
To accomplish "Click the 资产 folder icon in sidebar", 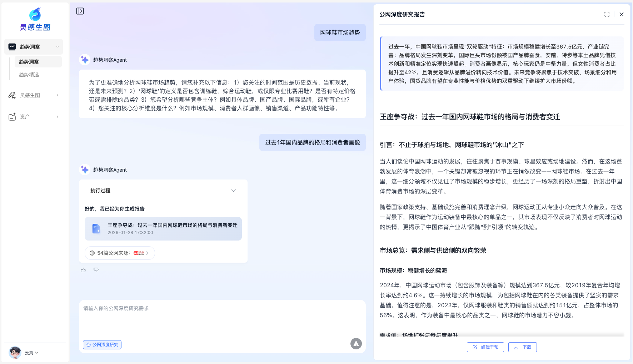I will (12, 117).
